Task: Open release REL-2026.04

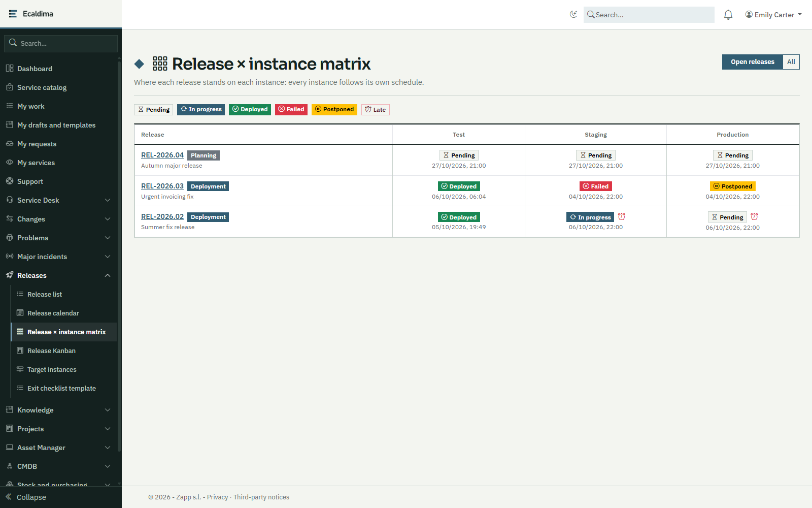Action: (x=162, y=155)
